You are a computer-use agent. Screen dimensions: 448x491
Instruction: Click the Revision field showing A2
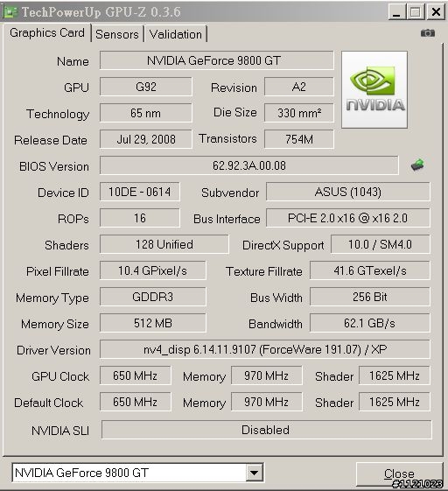(299, 87)
